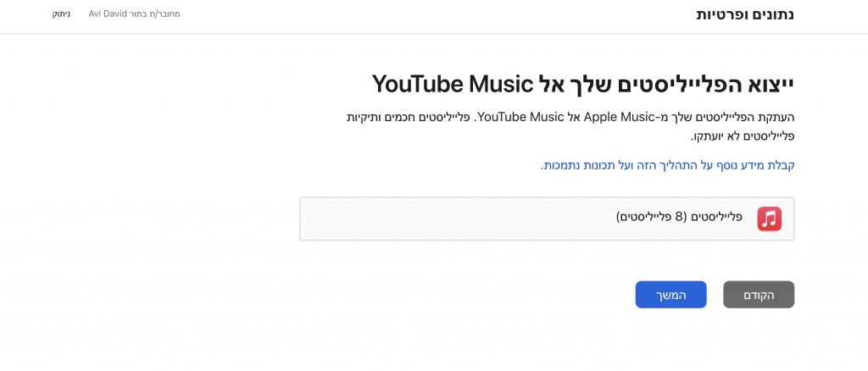Click 'תכונות נתמכות' at the link's end
This screenshot has height=371, width=868.
(x=574, y=165)
